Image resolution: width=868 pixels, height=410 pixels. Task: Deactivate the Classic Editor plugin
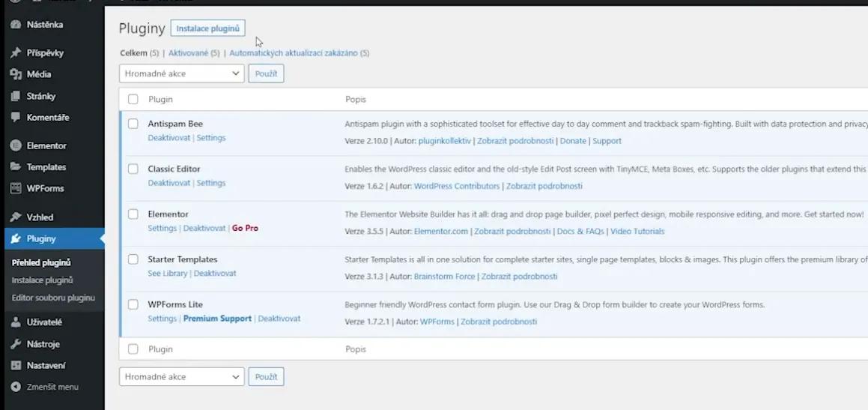pyautogui.click(x=169, y=183)
